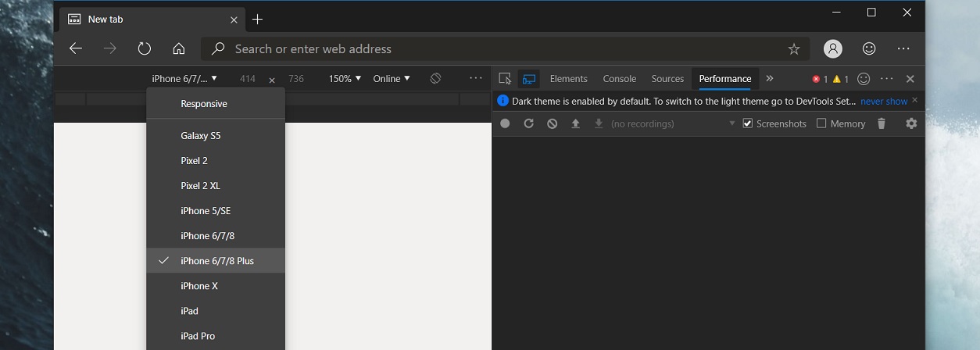
Task: Switch to the Sources tab
Action: [668, 78]
